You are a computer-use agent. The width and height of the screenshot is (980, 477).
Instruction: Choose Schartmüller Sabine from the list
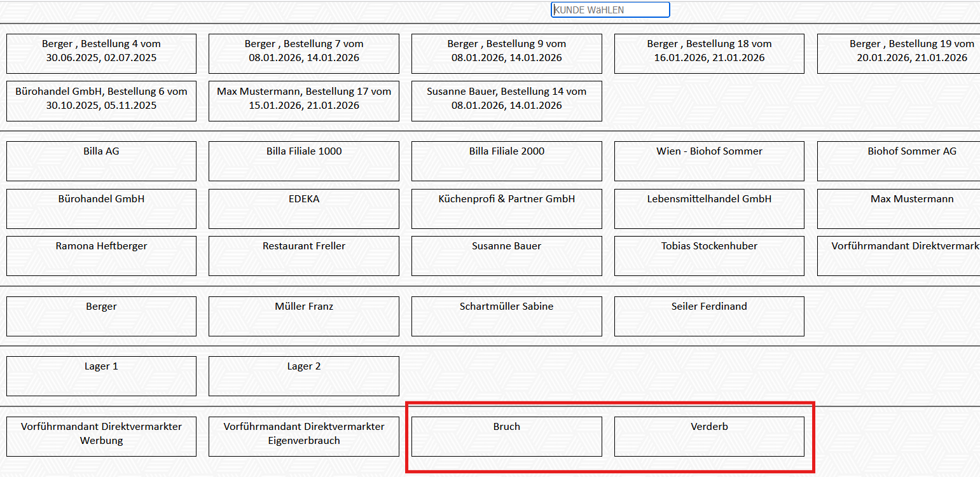[x=506, y=316]
